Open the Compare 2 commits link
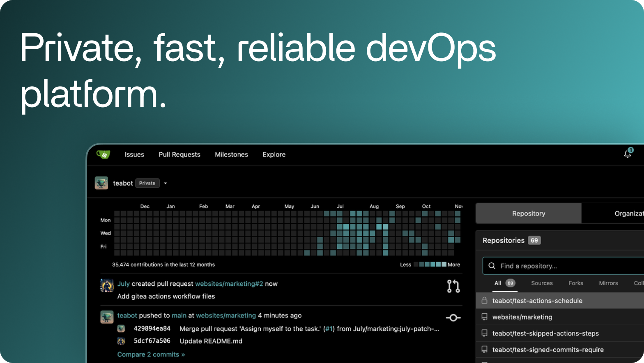 click(x=151, y=354)
